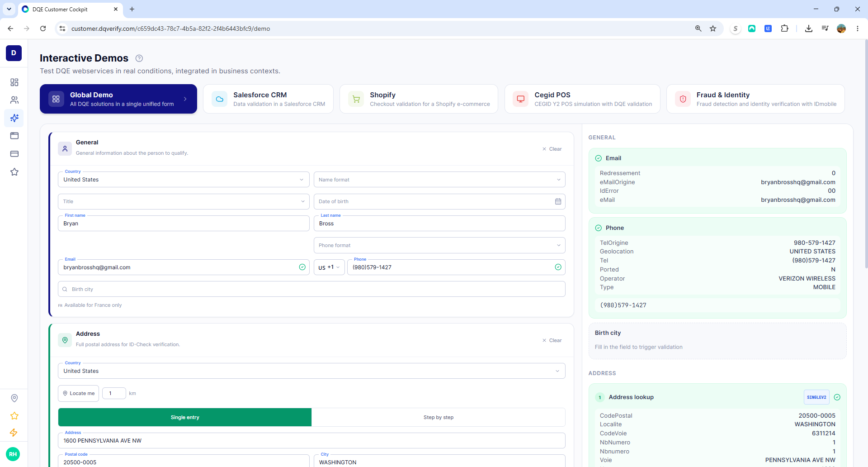
Task: Select the sparkles demos sidebar icon
Action: (x=14, y=118)
